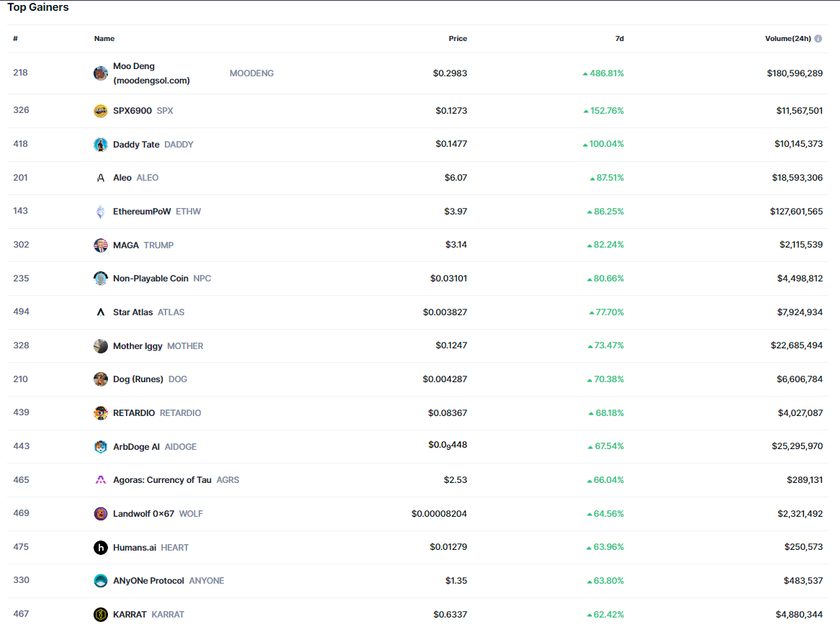Sort table by 7d column header
The height and width of the screenshot is (624, 840).
click(619, 39)
